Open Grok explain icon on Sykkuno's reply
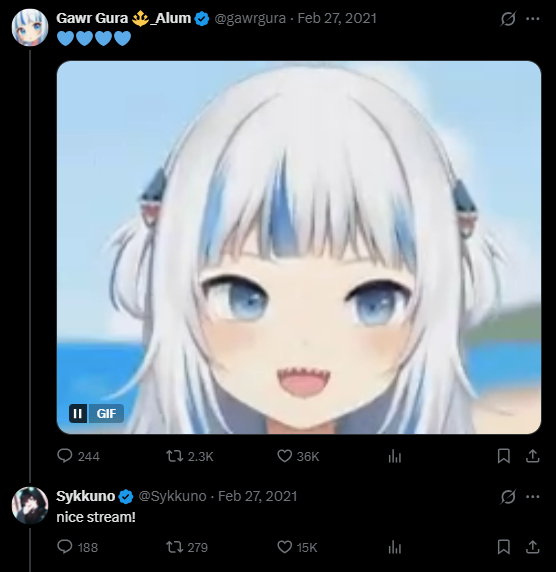Image resolution: width=556 pixels, height=572 pixels. point(508,496)
